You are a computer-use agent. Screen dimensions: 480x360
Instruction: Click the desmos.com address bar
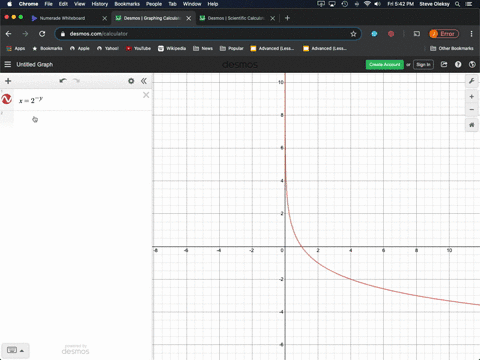[x=208, y=34]
